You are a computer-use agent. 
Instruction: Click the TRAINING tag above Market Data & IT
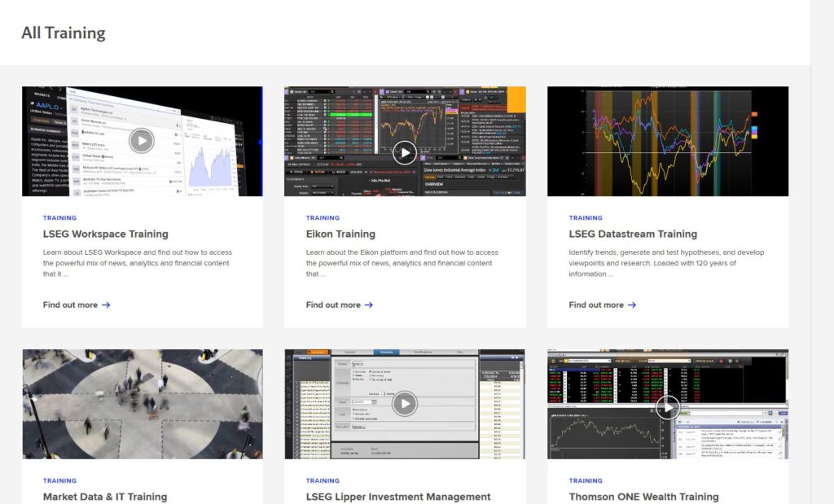(59, 481)
